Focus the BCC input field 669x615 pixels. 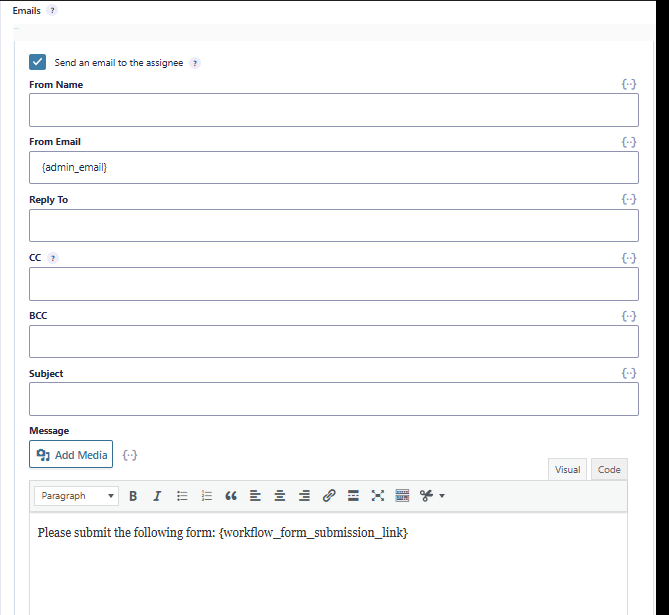[334, 341]
